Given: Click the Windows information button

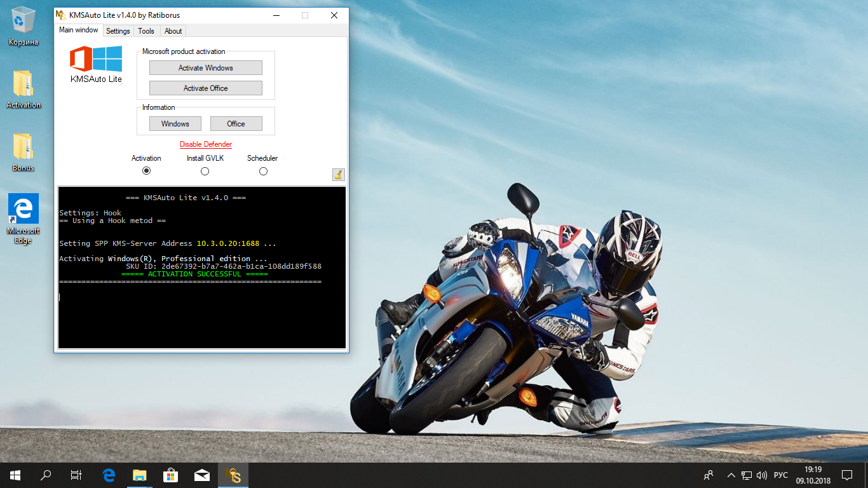Looking at the screenshot, I should (175, 124).
